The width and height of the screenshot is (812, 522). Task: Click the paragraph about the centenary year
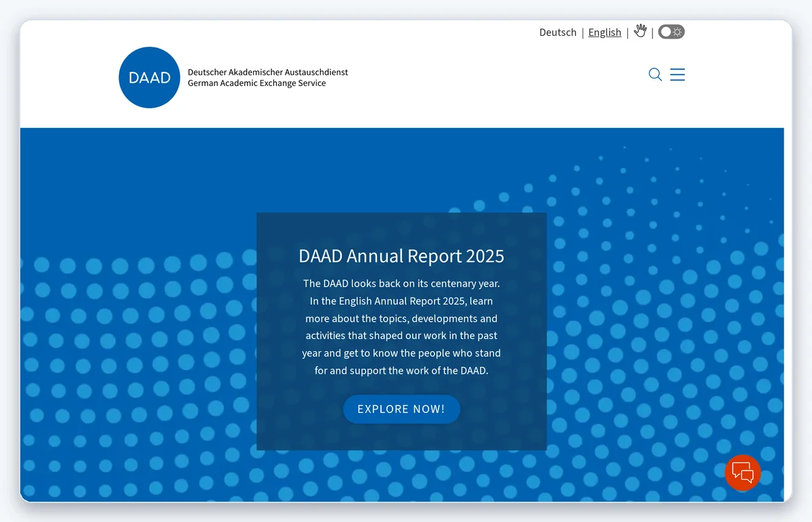click(x=401, y=327)
